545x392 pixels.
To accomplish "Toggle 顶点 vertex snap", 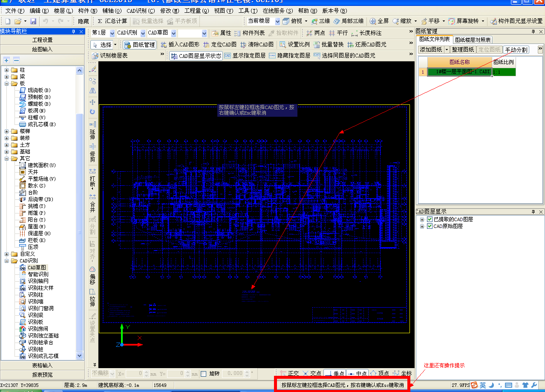I will click(x=380, y=374).
